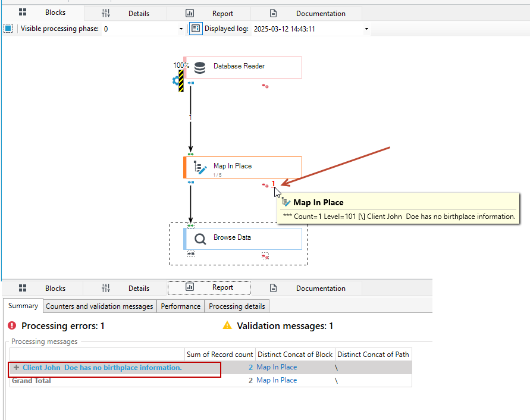Click the red error port under Map In Place

click(x=265, y=186)
